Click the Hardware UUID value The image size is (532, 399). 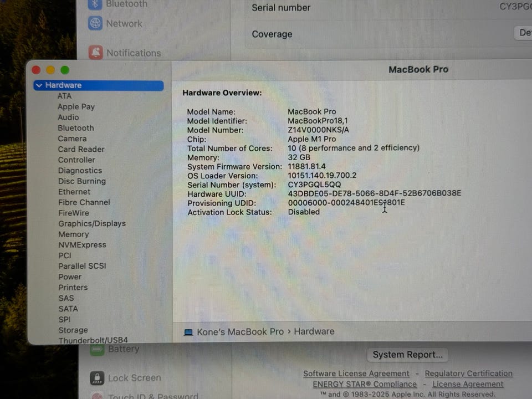point(375,193)
